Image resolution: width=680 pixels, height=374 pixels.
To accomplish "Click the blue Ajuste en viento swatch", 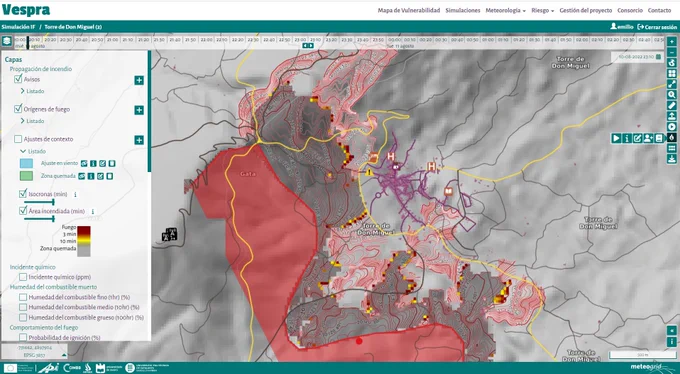I will pyautogui.click(x=26, y=164).
